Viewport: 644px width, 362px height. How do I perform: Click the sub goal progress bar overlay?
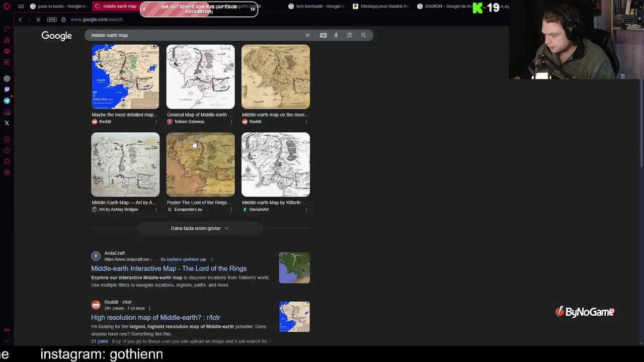point(199,9)
